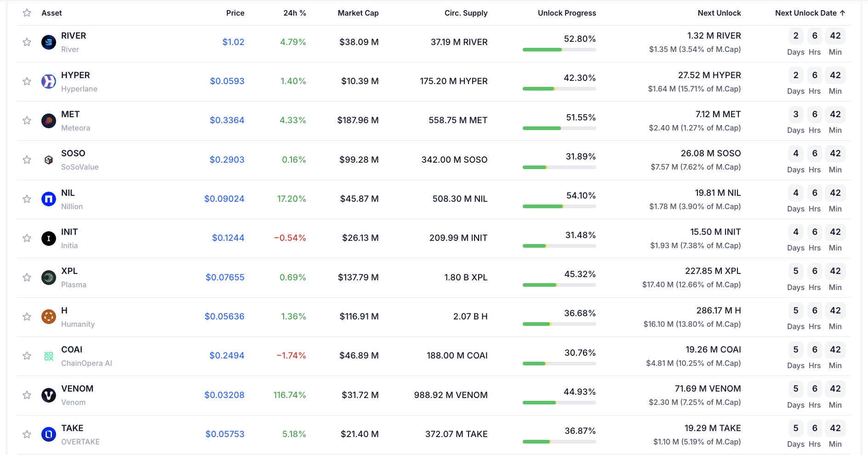868x455 pixels.
Task: Click the OVERTAKE TAKE logo icon
Action: click(x=49, y=434)
